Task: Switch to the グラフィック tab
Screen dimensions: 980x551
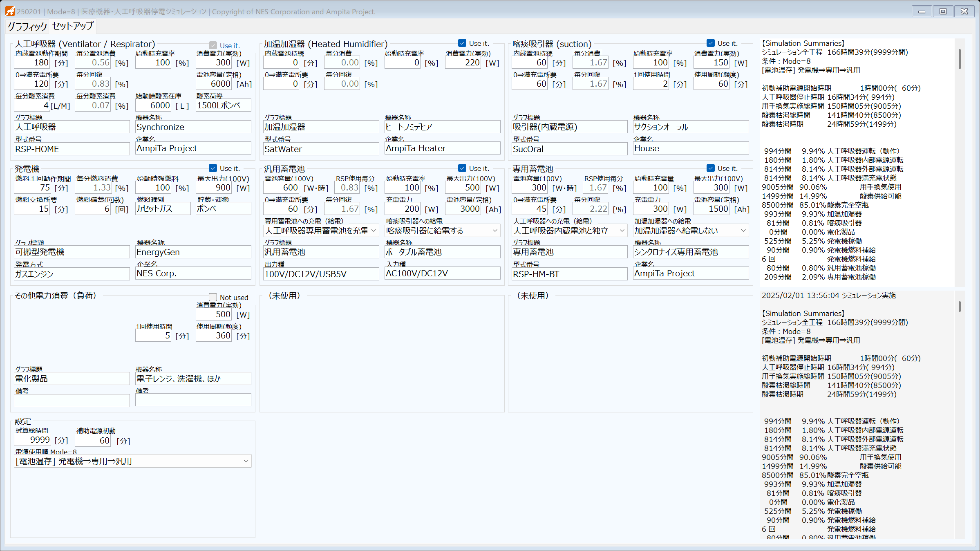Action: click(x=27, y=27)
